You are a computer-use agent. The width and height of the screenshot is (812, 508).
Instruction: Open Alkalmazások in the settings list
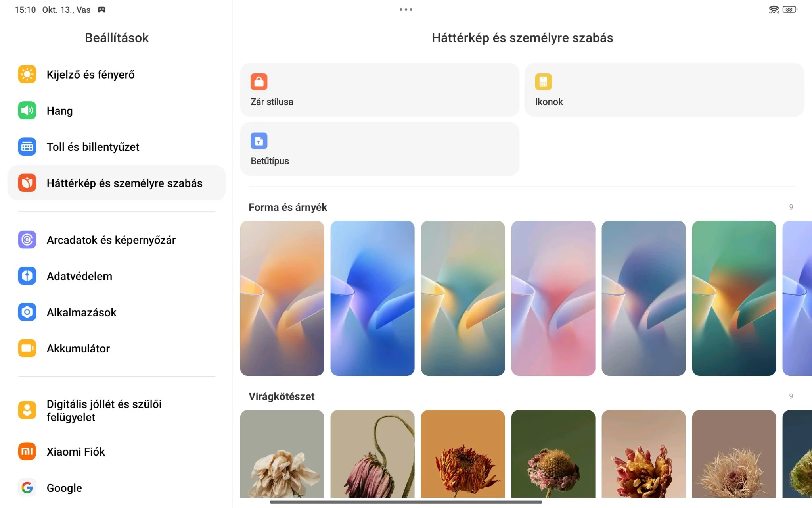click(81, 312)
